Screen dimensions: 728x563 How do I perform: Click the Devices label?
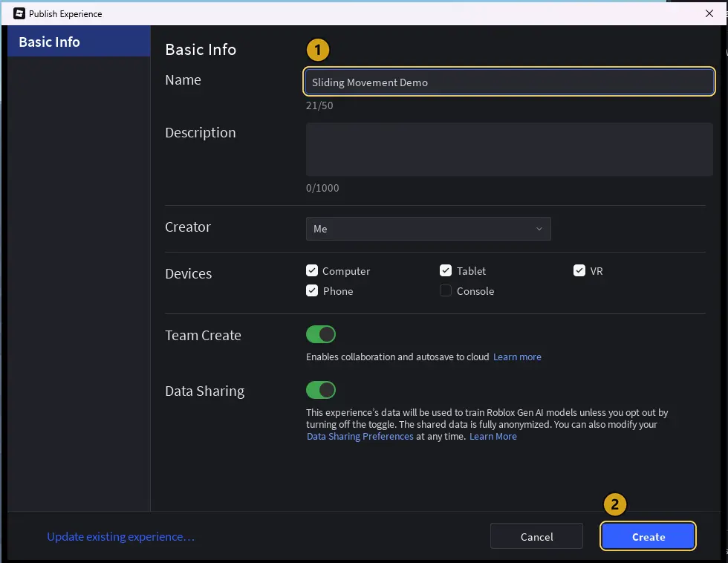(189, 274)
